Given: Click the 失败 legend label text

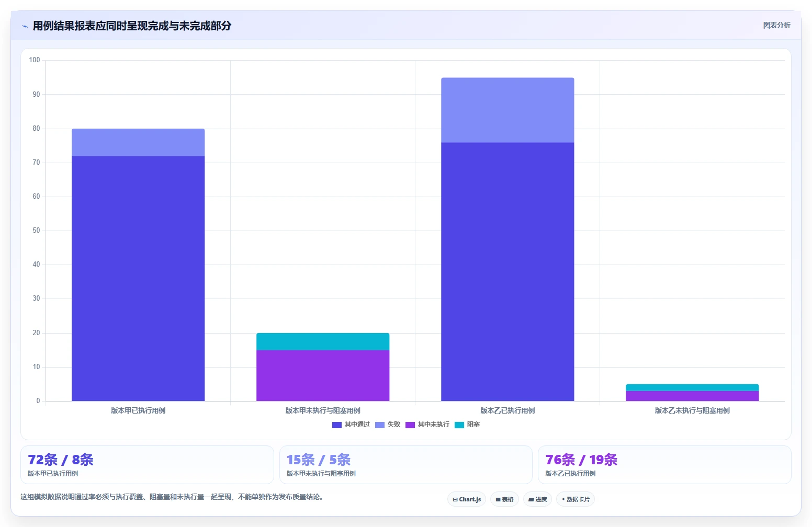Looking at the screenshot, I should tap(394, 425).
